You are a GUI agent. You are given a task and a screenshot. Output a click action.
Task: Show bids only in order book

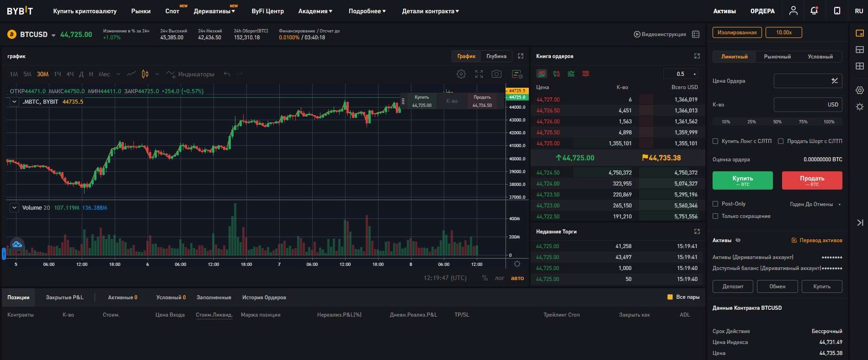click(571, 74)
